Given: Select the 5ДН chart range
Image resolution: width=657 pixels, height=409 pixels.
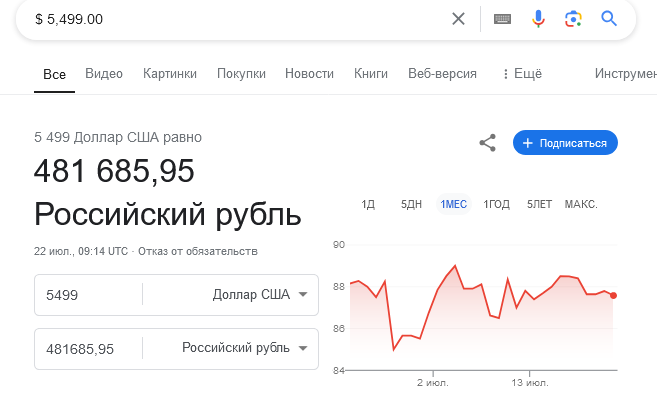Looking at the screenshot, I should (x=411, y=204).
